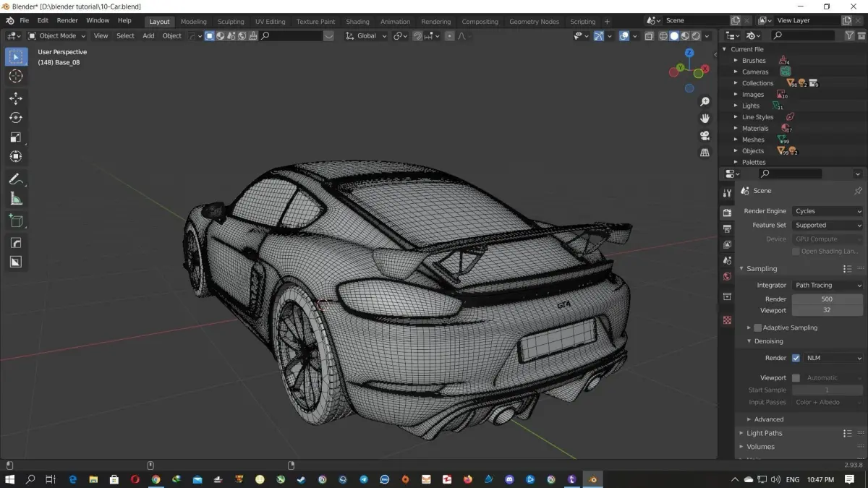
Task: Click the outliner search field
Action: pos(804,35)
